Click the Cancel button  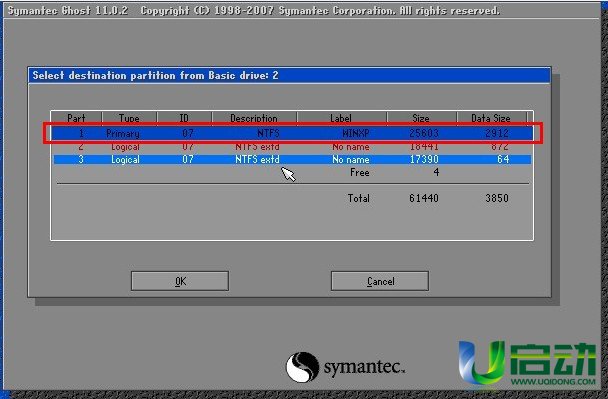pyautogui.click(x=380, y=281)
